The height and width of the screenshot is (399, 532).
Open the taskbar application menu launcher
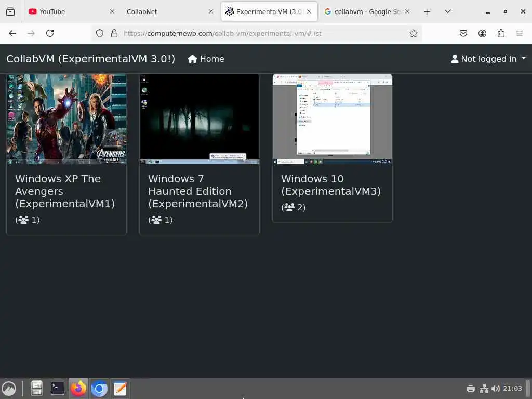click(x=9, y=389)
